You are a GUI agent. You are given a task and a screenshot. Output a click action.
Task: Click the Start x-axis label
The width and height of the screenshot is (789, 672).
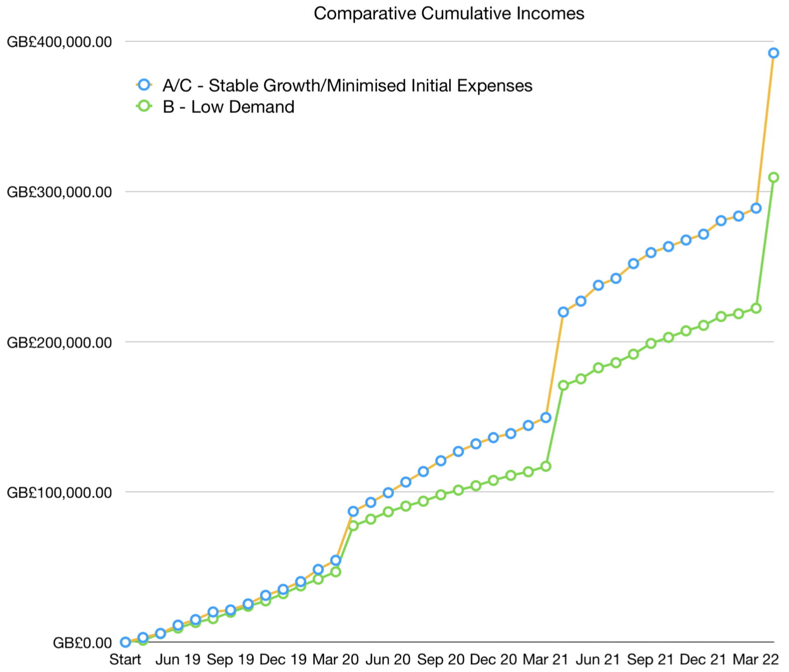[x=125, y=660]
